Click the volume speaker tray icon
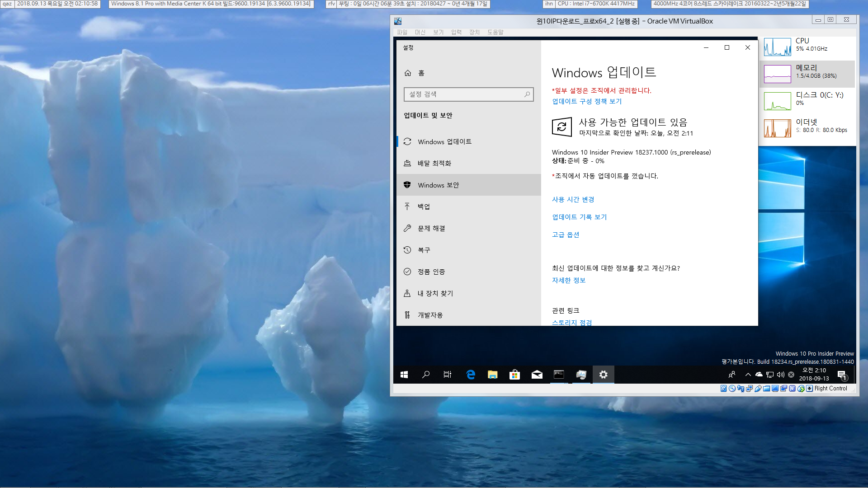 point(780,375)
